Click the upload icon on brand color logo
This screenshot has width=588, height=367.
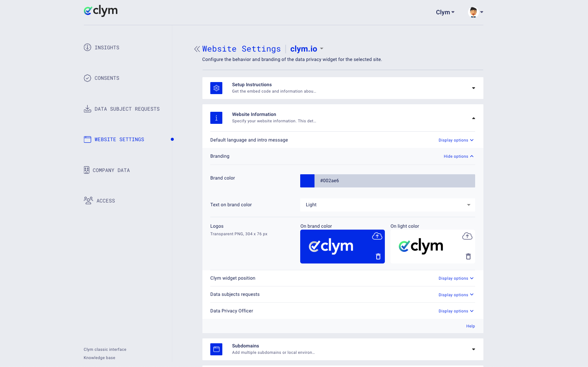tap(377, 236)
